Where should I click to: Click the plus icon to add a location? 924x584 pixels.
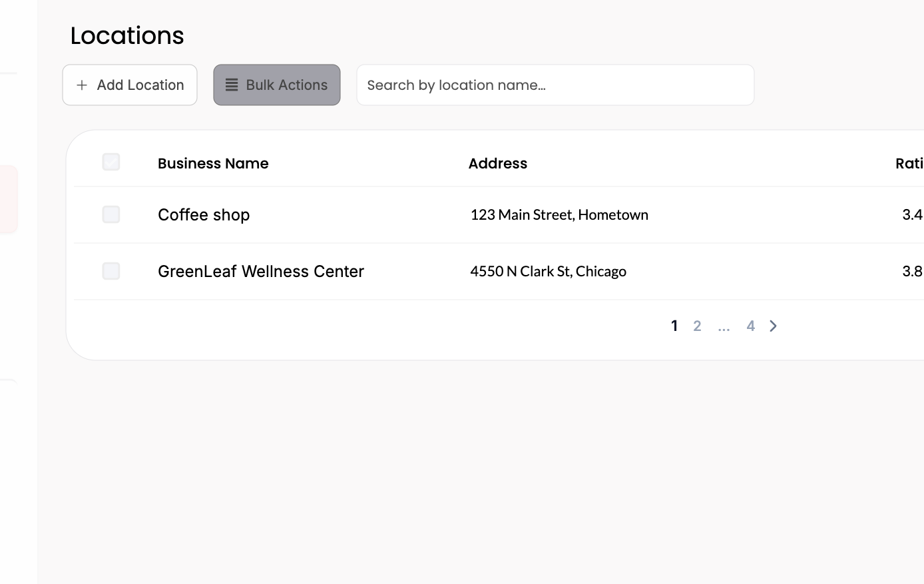pyautogui.click(x=82, y=85)
